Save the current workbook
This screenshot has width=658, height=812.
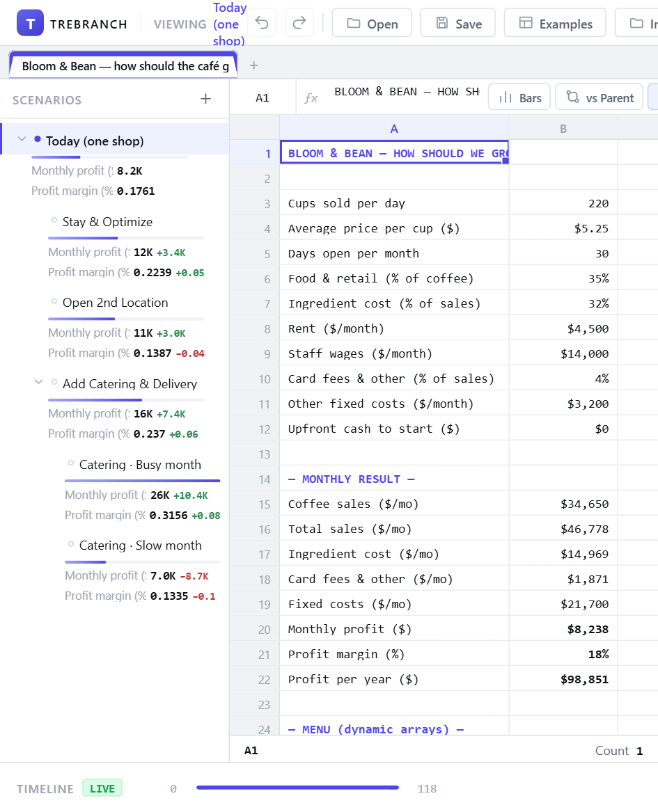coord(457,23)
